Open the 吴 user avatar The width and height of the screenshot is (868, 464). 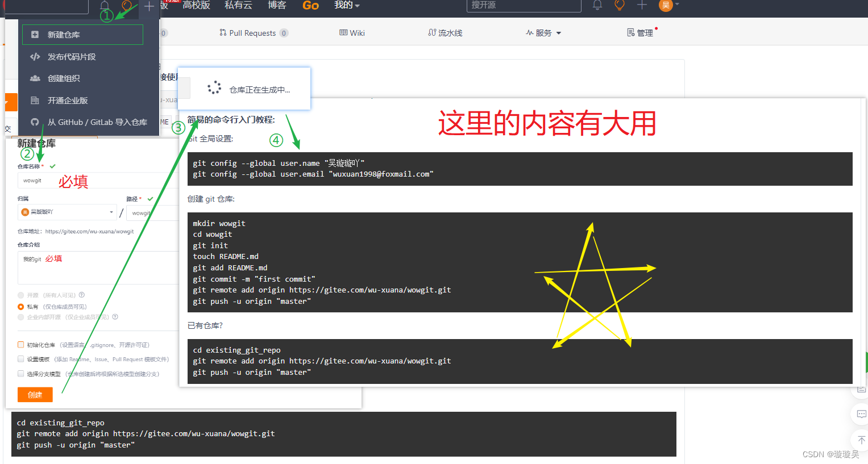click(666, 5)
